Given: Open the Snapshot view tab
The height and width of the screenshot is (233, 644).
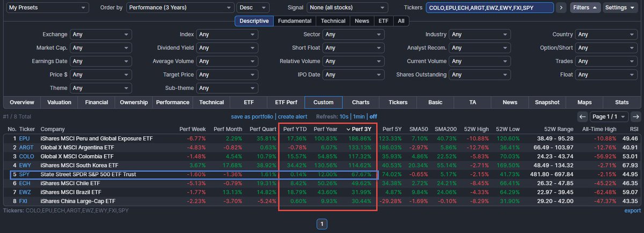Looking at the screenshot, I should [x=547, y=102].
